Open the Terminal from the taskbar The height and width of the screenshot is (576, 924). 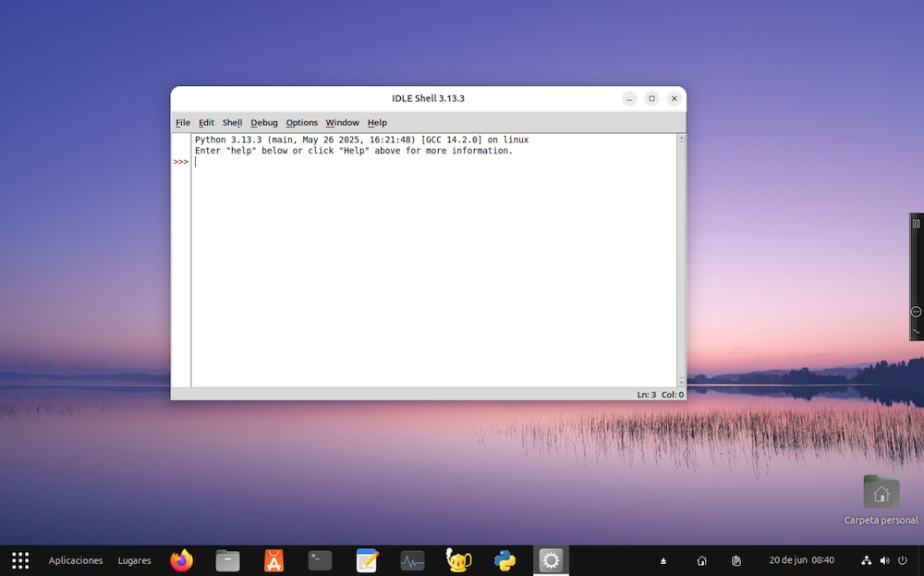tap(320, 560)
